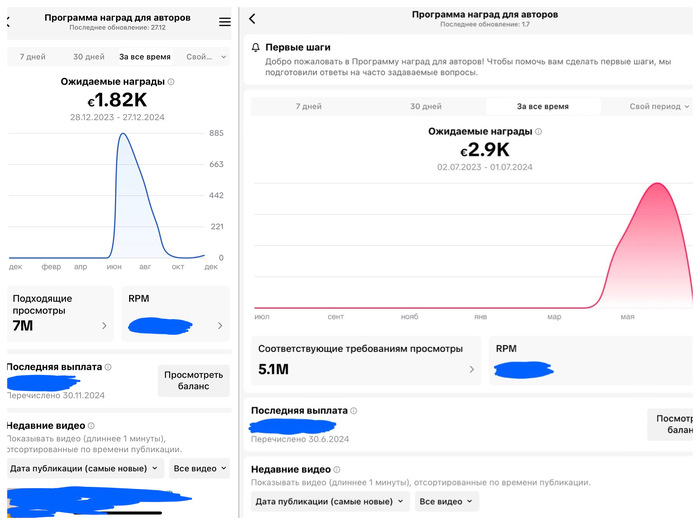Switch to 30 дней tab in right panel

425,106
